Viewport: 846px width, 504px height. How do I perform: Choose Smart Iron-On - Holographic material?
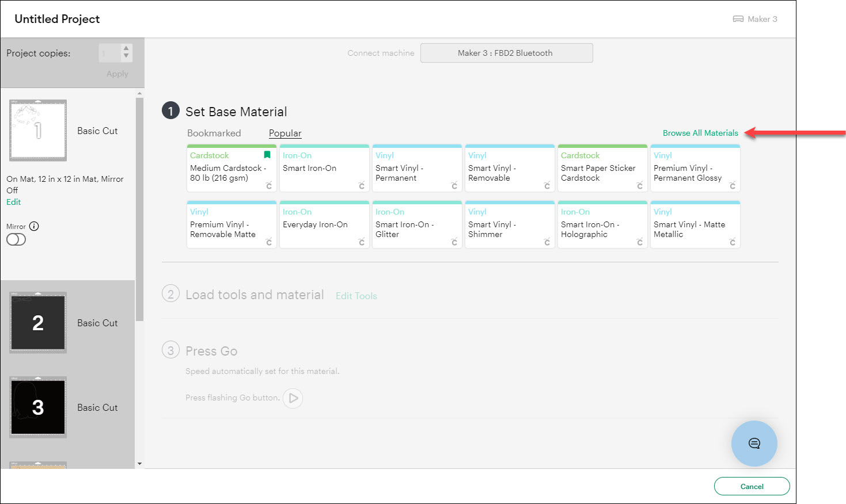coord(601,226)
